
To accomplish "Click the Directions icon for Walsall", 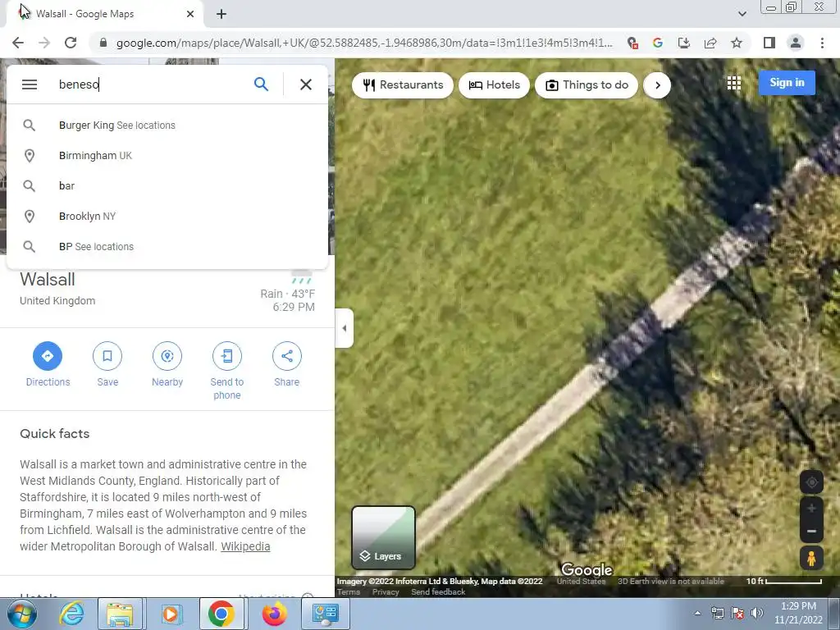I will [48, 356].
